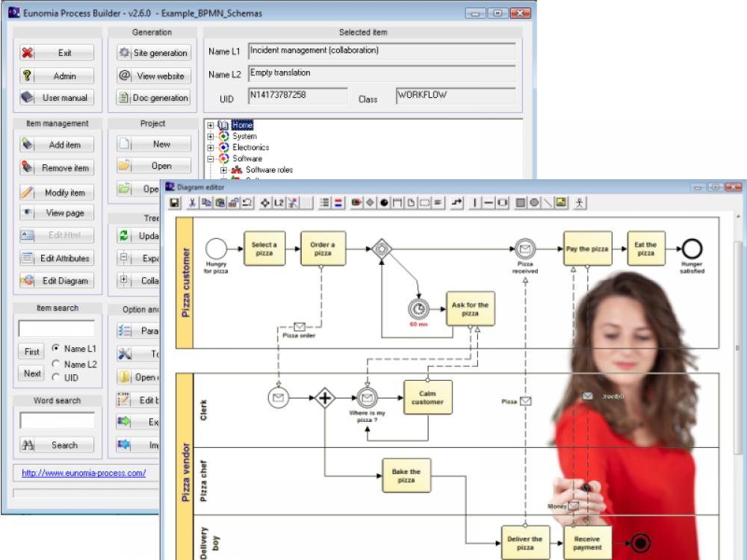Select the Name L1 radio button
This screenshot has height=560, width=747.
[x=56, y=349]
